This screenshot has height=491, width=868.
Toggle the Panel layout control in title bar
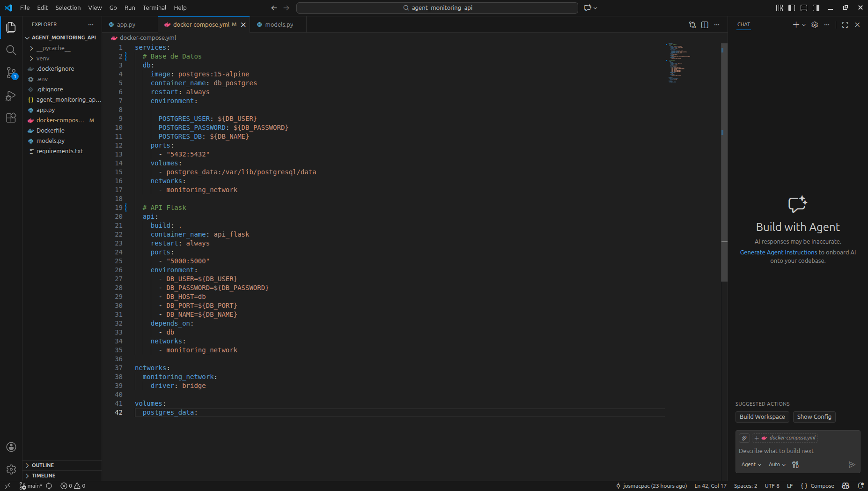pos(804,7)
